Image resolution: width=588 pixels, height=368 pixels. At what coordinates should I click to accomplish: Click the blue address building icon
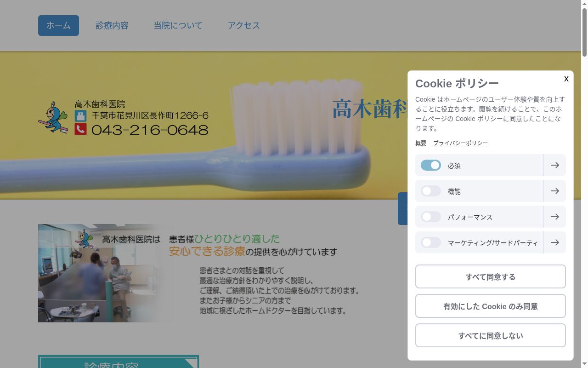point(80,115)
